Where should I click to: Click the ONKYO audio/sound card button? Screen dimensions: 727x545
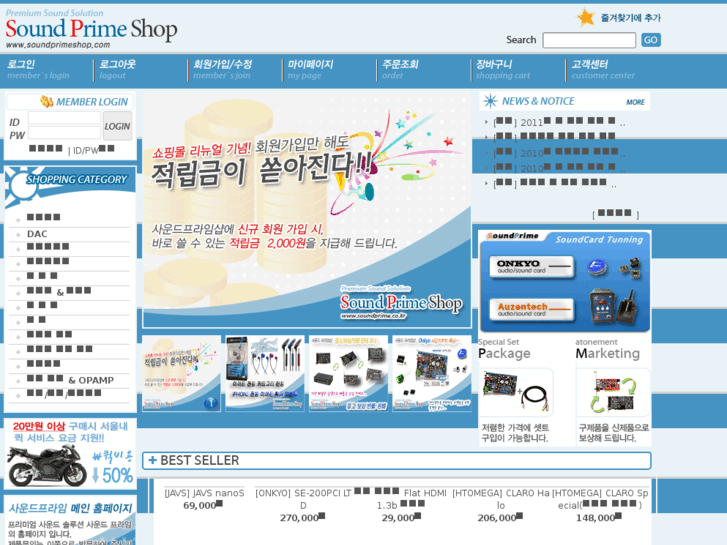tap(532, 267)
